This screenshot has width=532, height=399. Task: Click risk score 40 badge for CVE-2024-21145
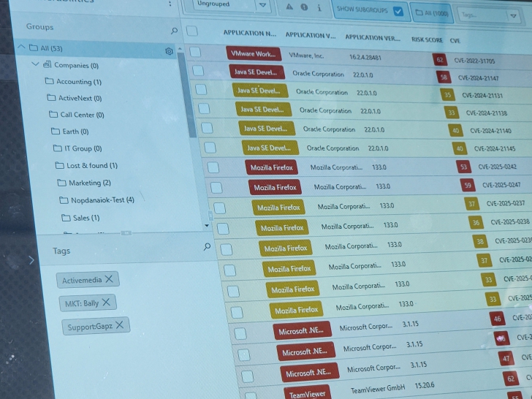click(460, 148)
